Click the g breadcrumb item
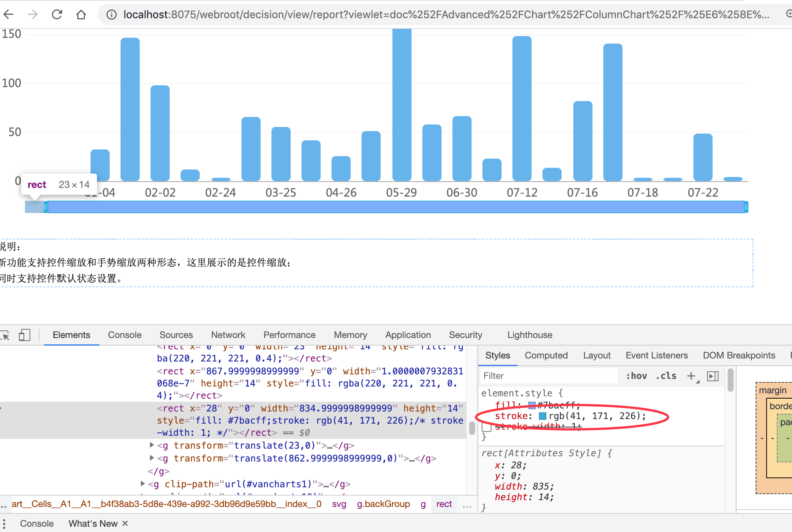Viewport: 792px width, 532px height. pyautogui.click(x=423, y=504)
